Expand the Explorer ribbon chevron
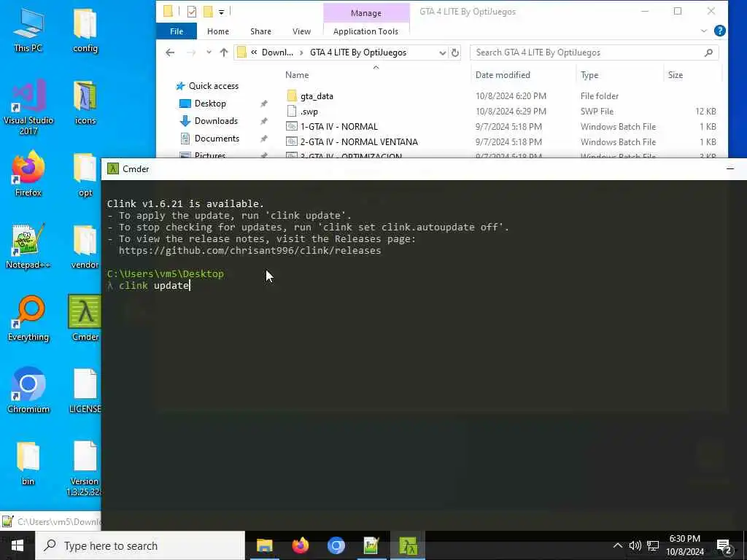The image size is (747, 560). click(704, 31)
